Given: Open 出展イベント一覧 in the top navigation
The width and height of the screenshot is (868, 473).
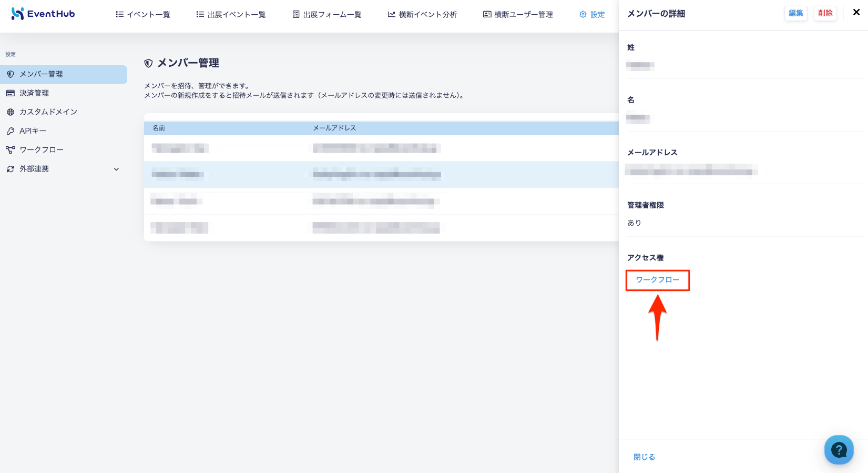Looking at the screenshot, I should (x=231, y=14).
